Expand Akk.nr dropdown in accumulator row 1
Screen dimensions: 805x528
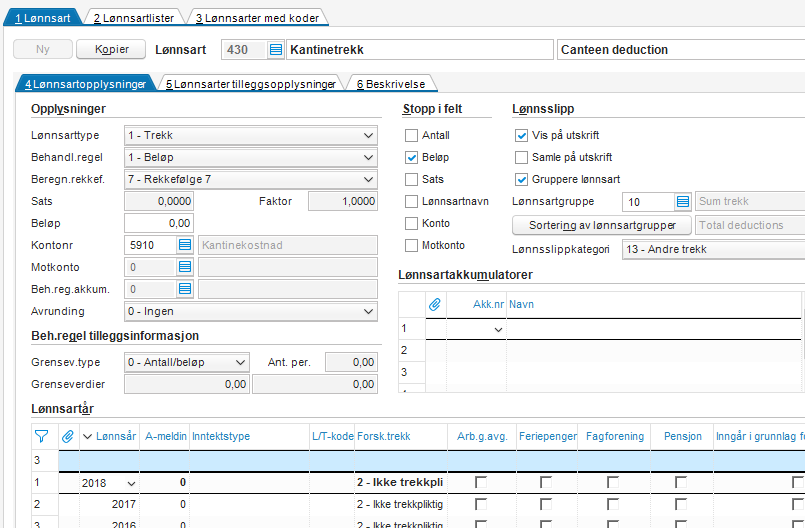pos(498,330)
